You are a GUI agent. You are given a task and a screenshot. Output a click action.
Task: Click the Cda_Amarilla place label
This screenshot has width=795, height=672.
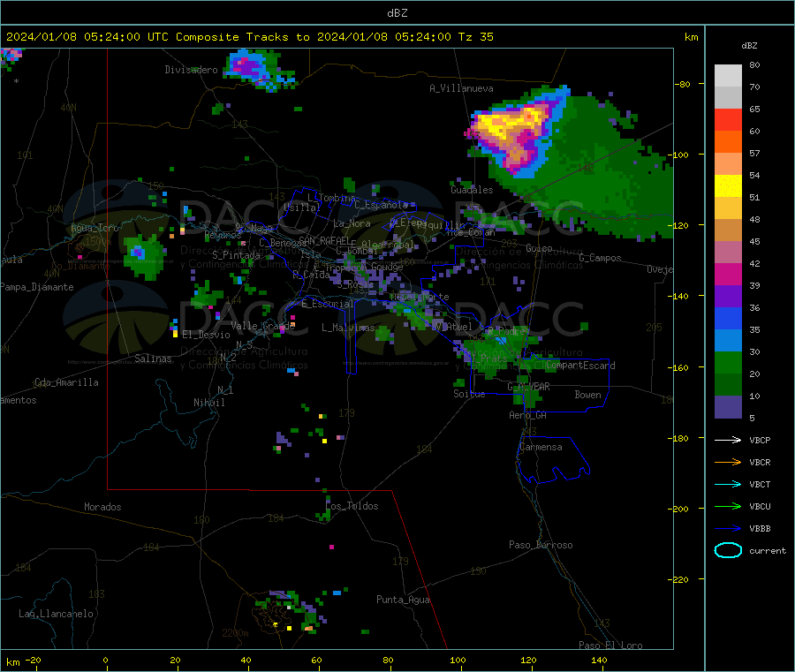point(66,382)
